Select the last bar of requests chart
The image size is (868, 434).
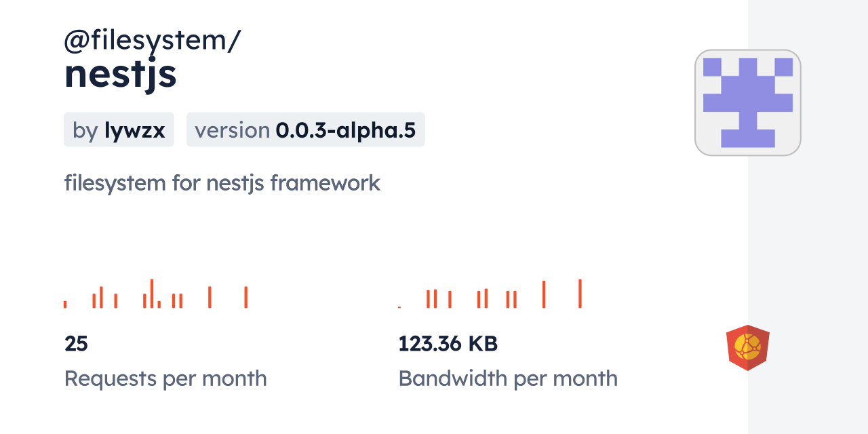(x=245, y=297)
